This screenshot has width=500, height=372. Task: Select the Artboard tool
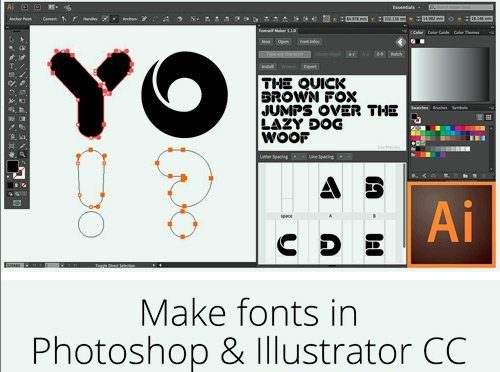coord(12,145)
